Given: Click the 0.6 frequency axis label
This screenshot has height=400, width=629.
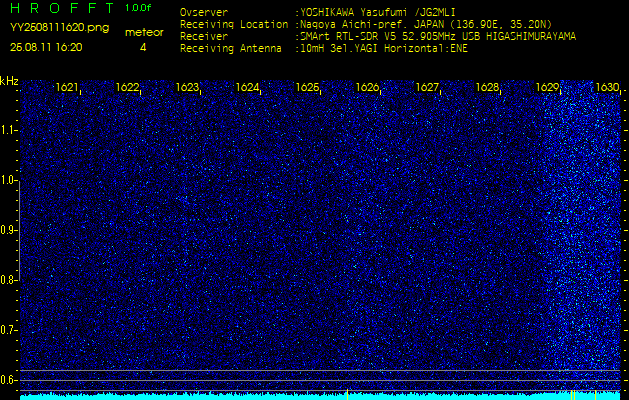Looking at the screenshot, I should coord(8,380).
